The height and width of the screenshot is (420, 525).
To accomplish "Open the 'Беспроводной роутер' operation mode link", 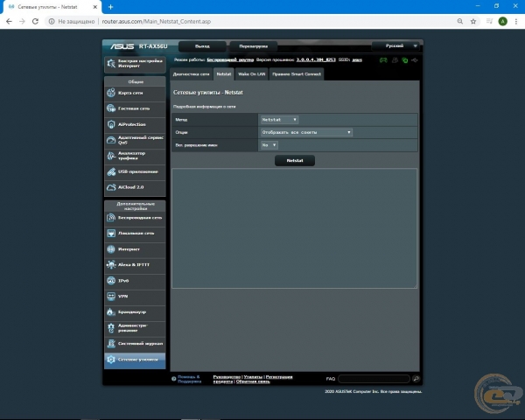I will click(x=230, y=59).
